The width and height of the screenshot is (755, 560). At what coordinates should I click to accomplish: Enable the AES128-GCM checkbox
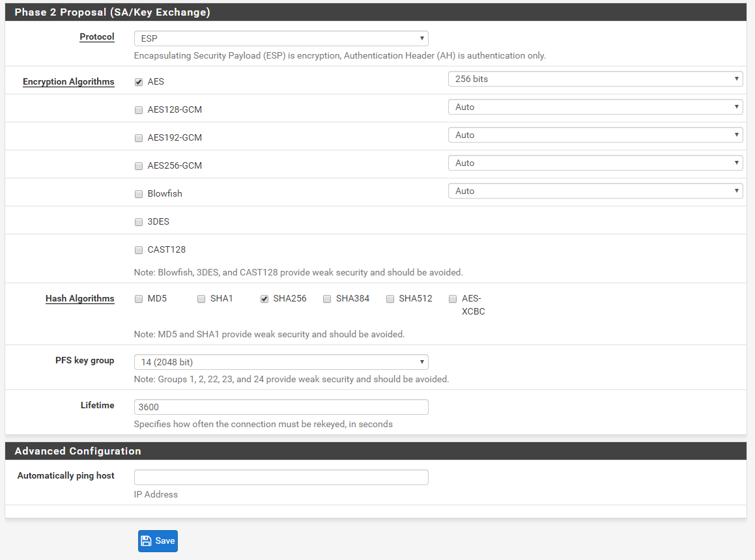[x=139, y=110]
